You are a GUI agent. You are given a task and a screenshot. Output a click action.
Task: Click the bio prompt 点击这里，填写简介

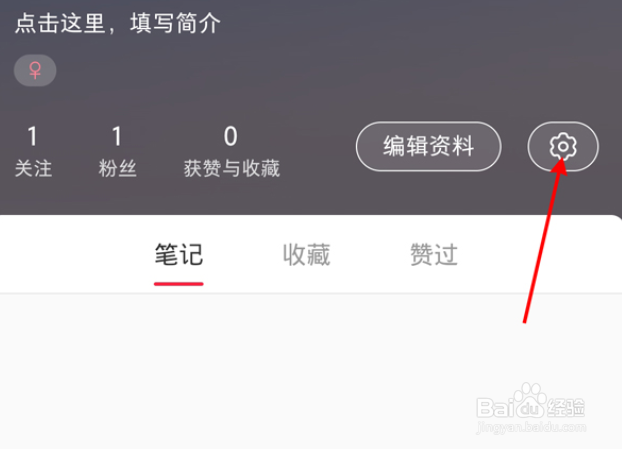coord(118,23)
